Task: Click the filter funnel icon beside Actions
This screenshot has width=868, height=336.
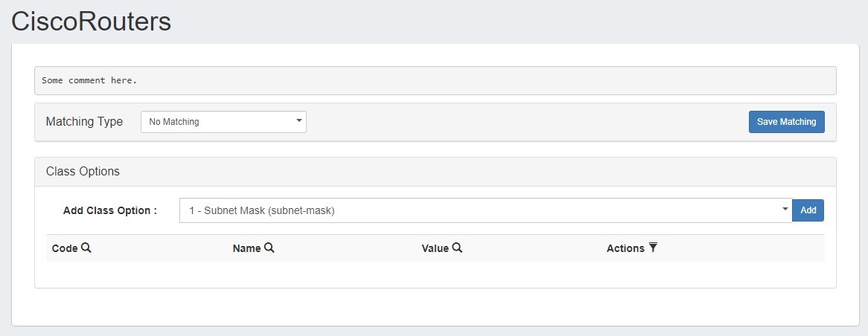Action: (x=653, y=248)
